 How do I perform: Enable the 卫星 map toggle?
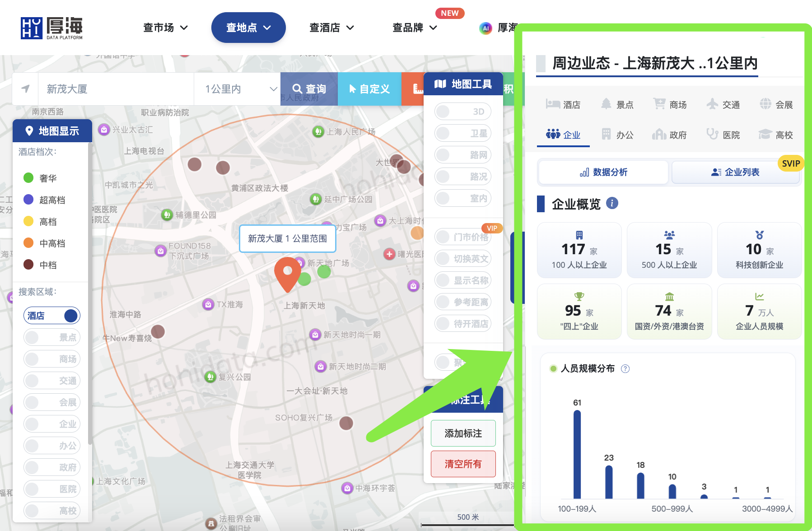pos(463,133)
